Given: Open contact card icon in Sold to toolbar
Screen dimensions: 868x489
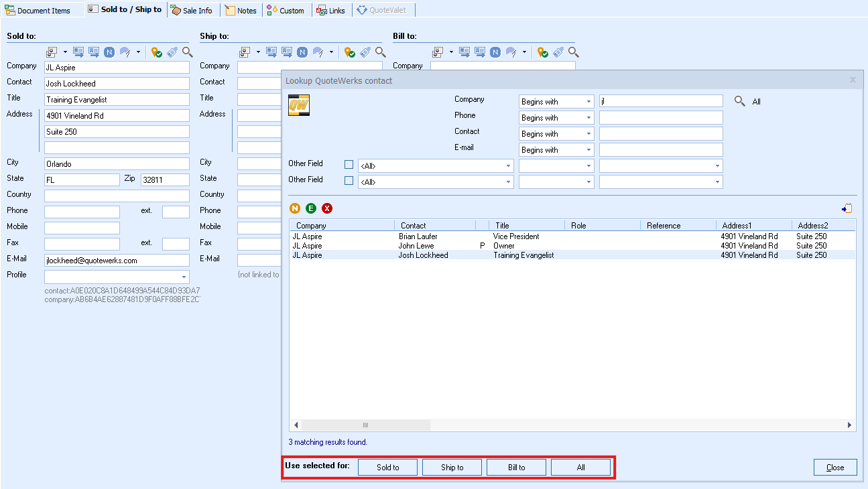Looking at the screenshot, I should (52, 52).
